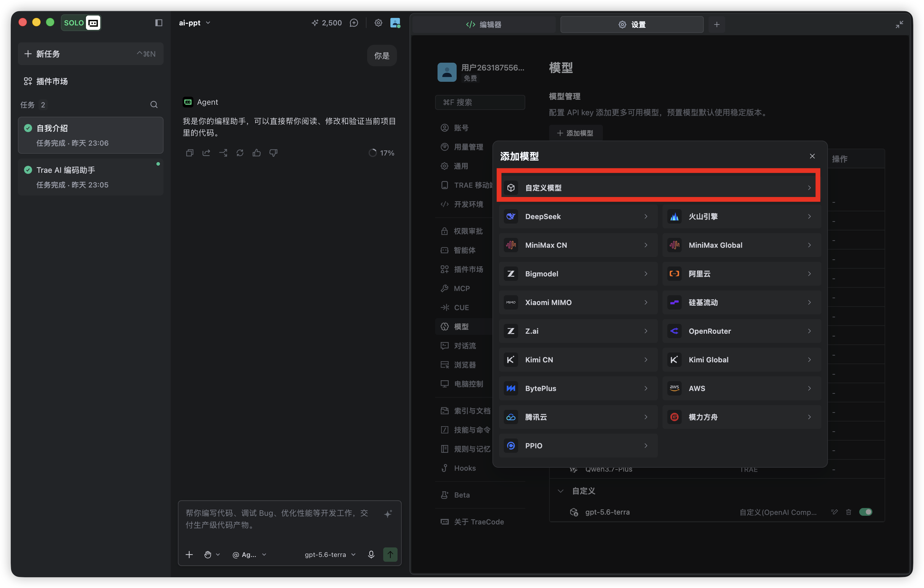Open 权限审批 settings section
Viewport: 924px width, 588px height.
pyautogui.click(x=462, y=231)
